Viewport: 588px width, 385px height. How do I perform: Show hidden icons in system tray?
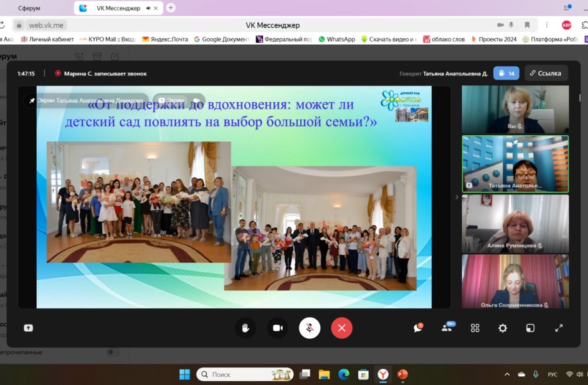pyautogui.click(x=507, y=374)
